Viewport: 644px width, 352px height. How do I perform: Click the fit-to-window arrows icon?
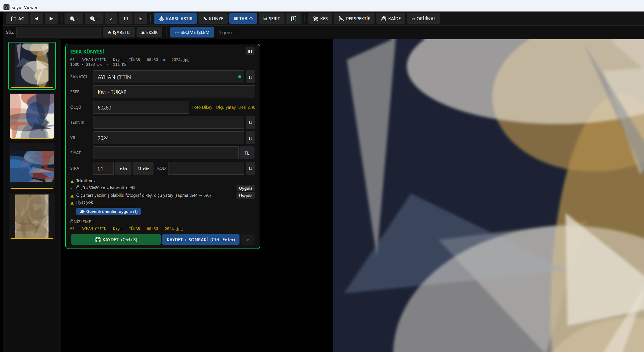[x=111, y=18]
